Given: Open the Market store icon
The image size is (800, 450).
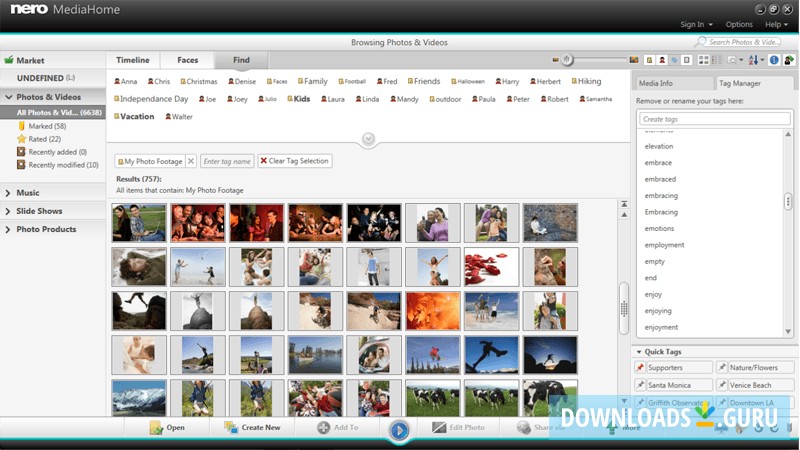Looking at the screenshot, I should (9, 60).
